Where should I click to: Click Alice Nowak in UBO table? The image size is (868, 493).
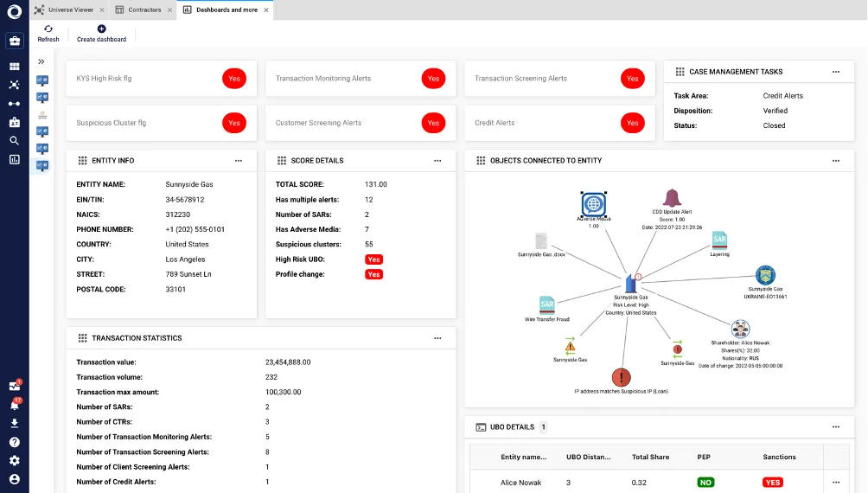(521, 483)
